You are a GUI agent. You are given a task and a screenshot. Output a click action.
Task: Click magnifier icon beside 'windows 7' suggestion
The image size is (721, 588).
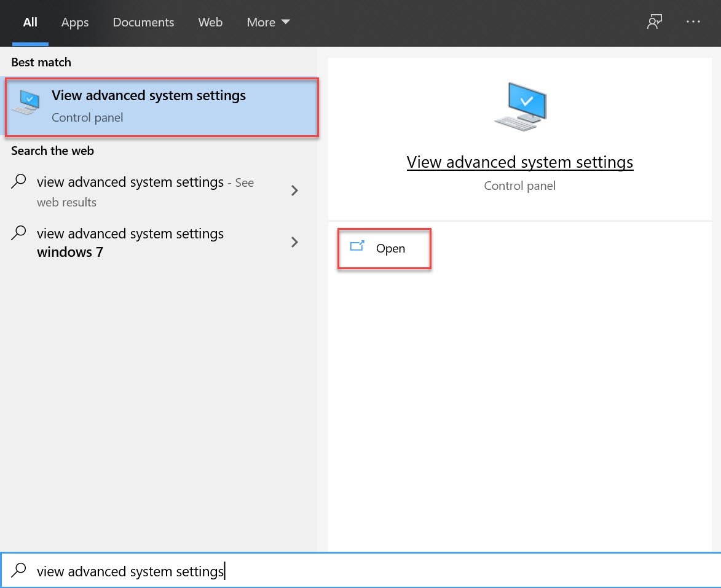coord(18,233)
